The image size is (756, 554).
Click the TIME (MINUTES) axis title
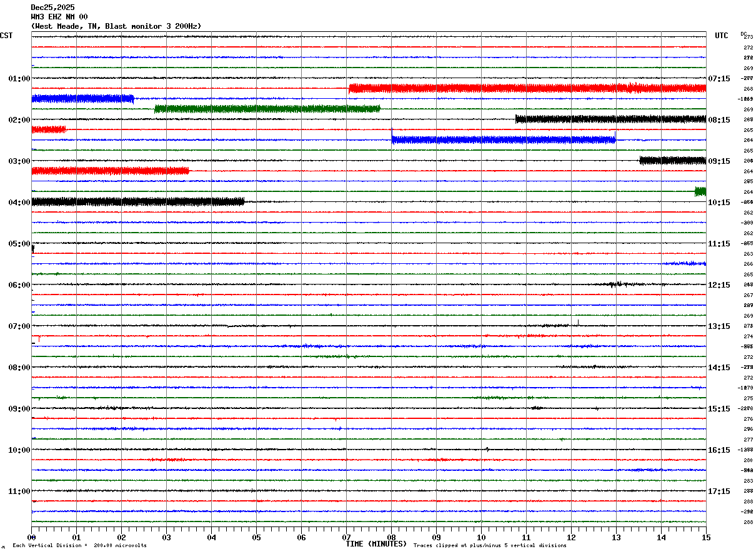coord(376,544)
